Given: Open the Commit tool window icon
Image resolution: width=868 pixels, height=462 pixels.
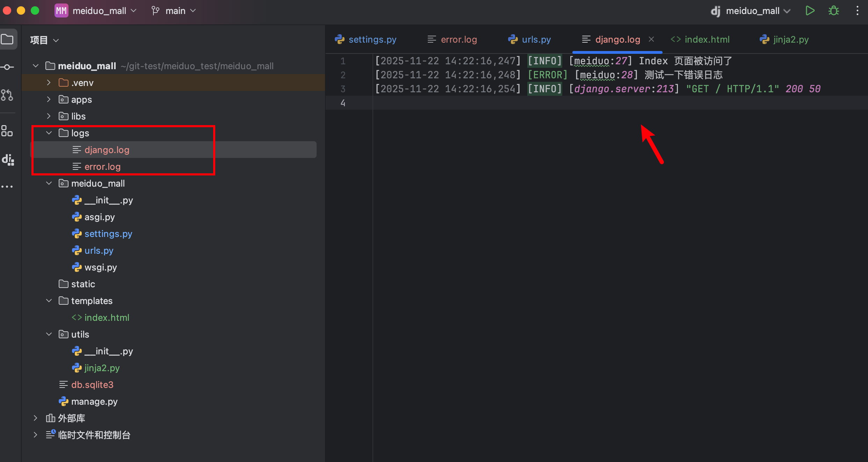Looking at the screenshot, I should pyautogui.click(x=8, y=67).
